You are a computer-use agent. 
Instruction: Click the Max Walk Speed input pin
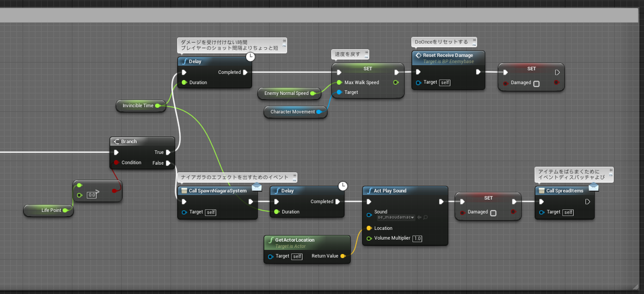(339, 83)
